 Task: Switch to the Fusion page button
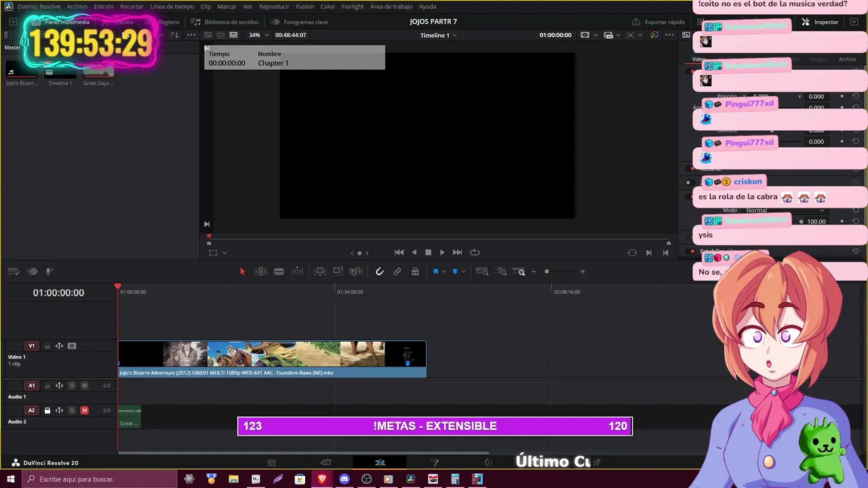[434, 462]
